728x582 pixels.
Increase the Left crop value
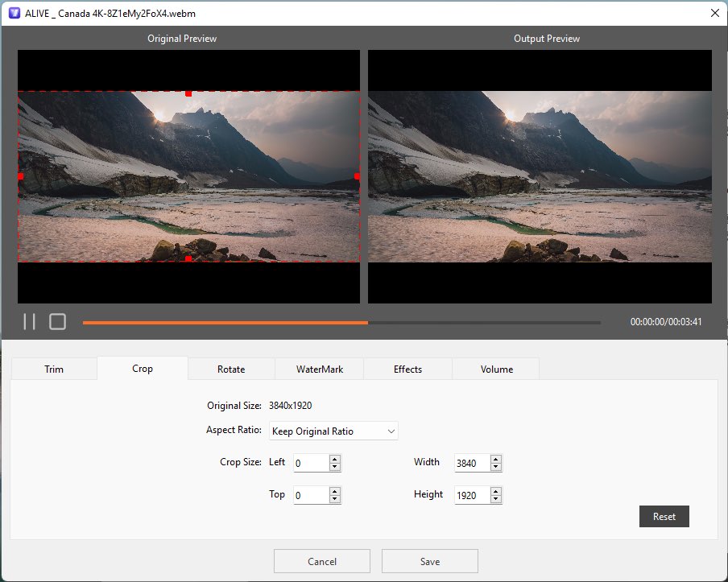pyautogui.click(x=333, y=459)
